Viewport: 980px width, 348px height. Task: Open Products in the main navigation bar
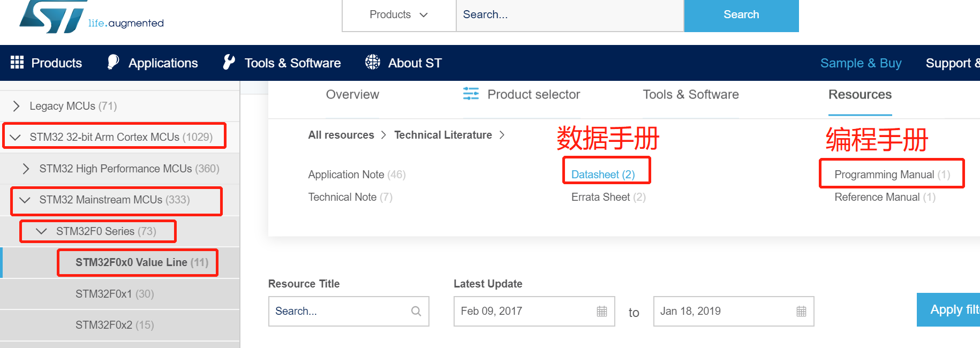point(57,63)
